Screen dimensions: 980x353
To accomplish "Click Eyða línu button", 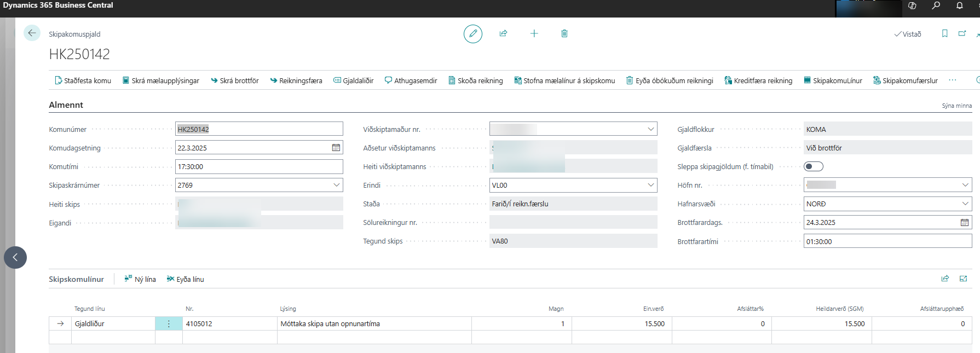I will click(185, 279).
